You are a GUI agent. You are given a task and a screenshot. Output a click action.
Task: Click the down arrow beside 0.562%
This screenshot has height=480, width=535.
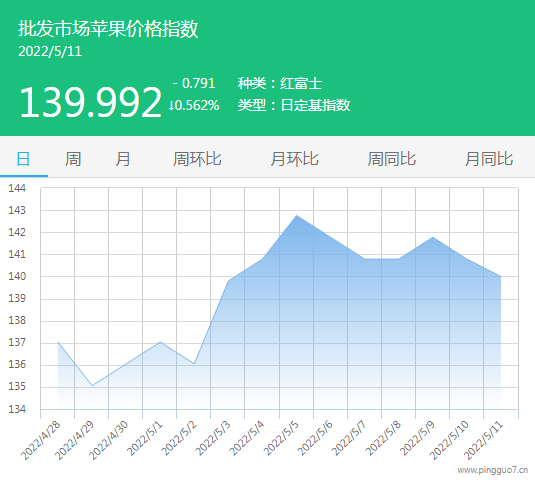pos(171,105)
